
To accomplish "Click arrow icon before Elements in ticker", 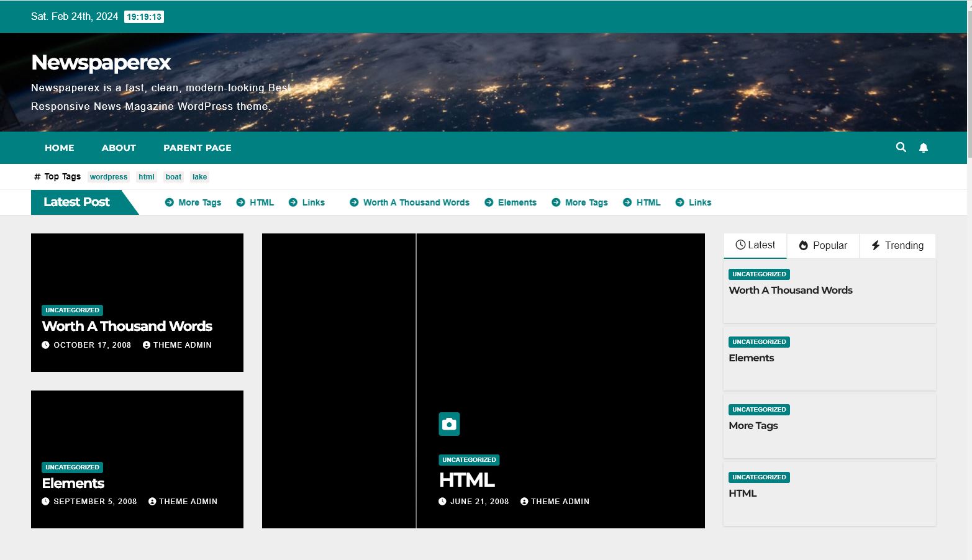I will [x=489, y=202].
